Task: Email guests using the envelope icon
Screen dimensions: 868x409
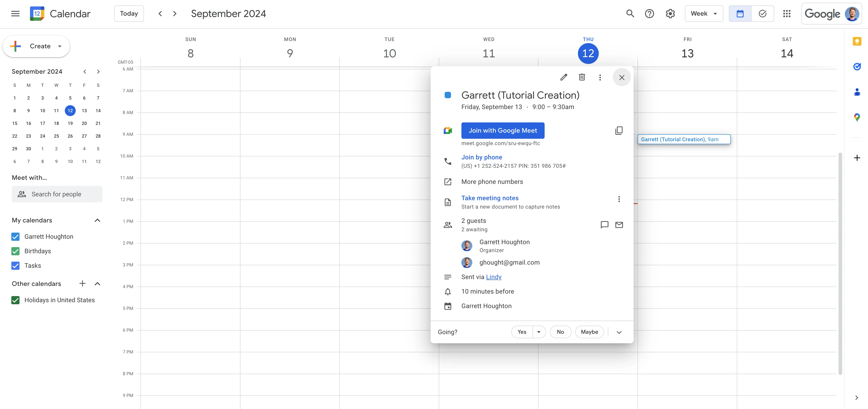Action: pyautogui.click(x=619, y=225)
